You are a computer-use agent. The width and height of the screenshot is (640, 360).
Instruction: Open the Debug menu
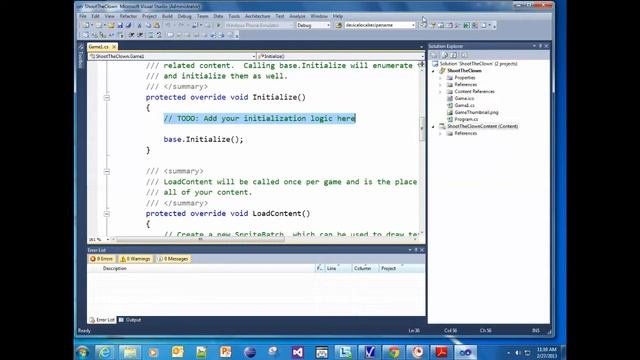184,16
